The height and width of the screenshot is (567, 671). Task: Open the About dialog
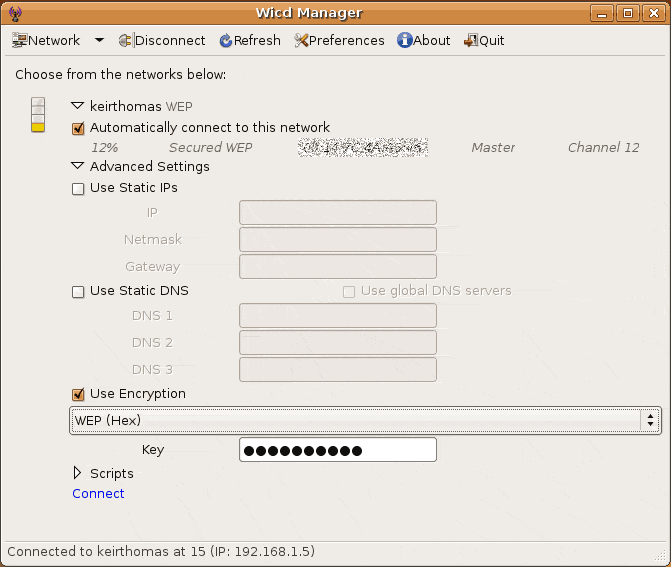pyautogui.click(x=423, y=40)
